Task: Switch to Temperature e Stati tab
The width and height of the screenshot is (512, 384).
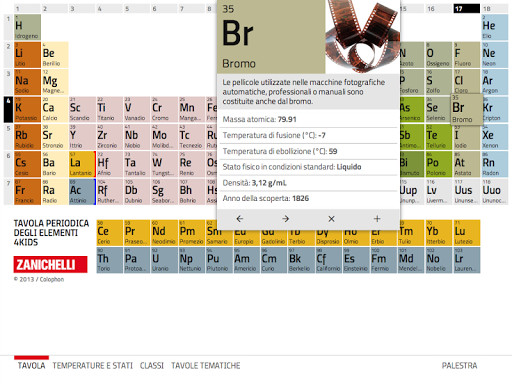Action: click(92, 366)
